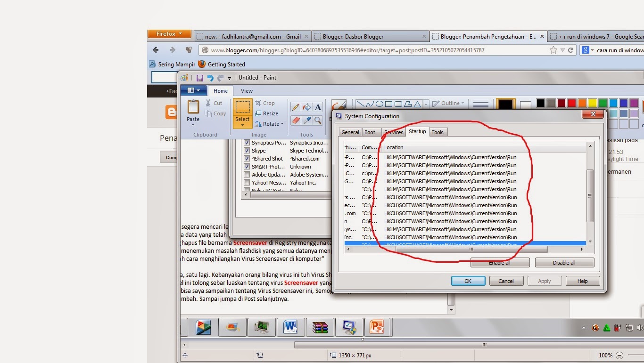The image size is (644, 363).
Task: Uncheck the Skype startup item
Action: click(247, 151)
